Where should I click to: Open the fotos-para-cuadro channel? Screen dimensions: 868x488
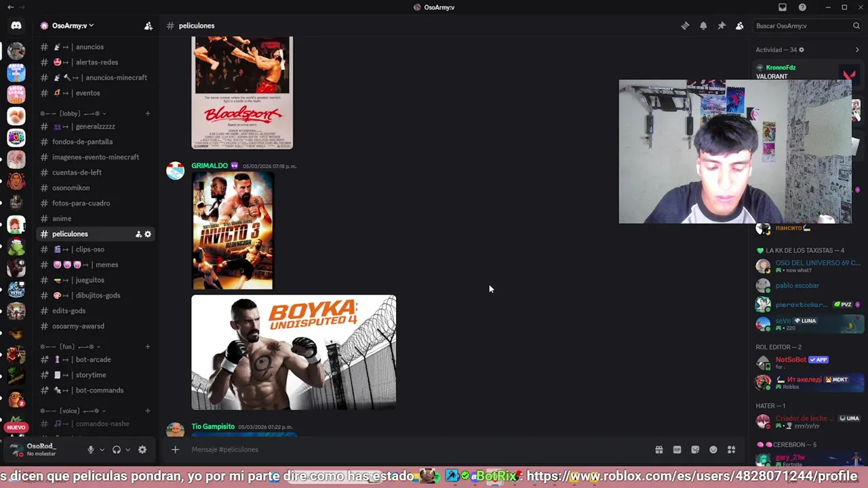tap(96, 203)
